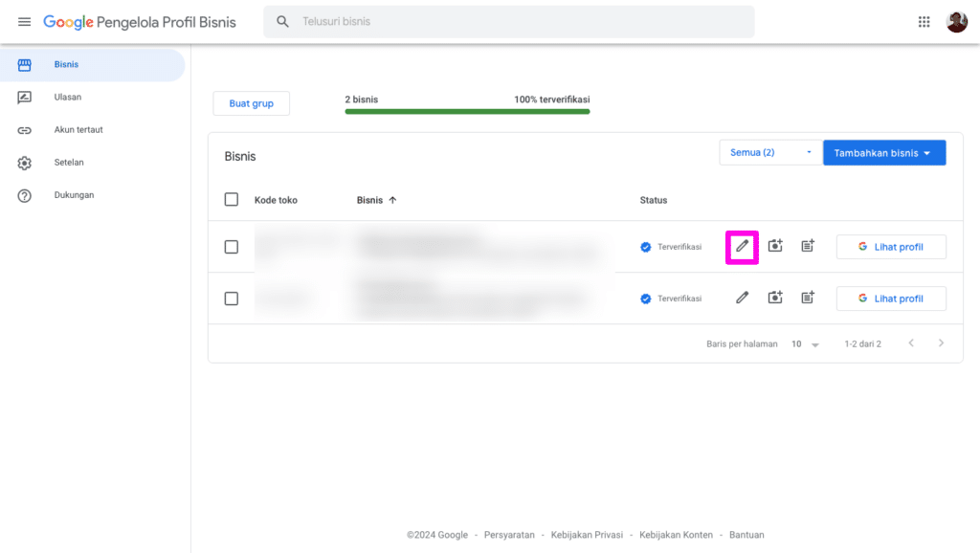Click the green verification progress bar

pyautogui.click(x=467, y=112)
